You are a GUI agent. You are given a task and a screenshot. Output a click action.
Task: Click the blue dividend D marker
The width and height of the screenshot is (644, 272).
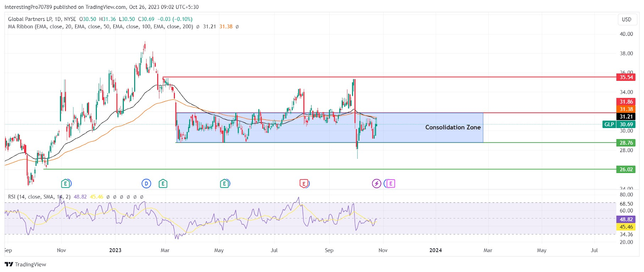coord(146,184)
